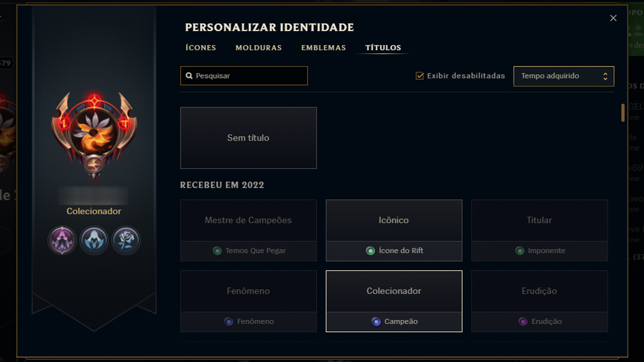Select the Icônico title card
The image size is (644, 362).
394,221
